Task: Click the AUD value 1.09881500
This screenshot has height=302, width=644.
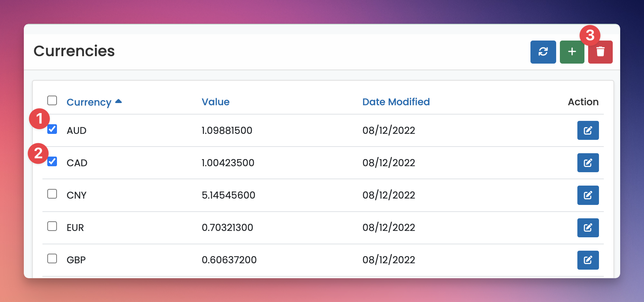Action: pyautogui.click(x=227, y=131)
